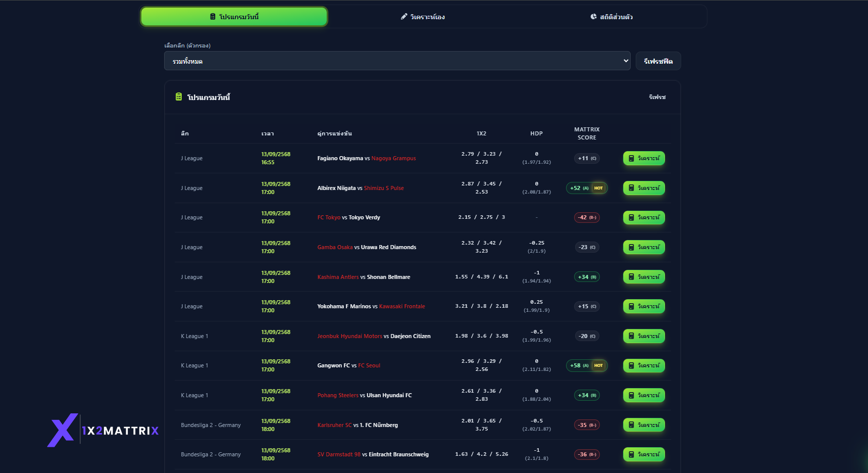
Task: Click calculator icon in Fagiano Okayama analyze button
Action: (631, 158)
